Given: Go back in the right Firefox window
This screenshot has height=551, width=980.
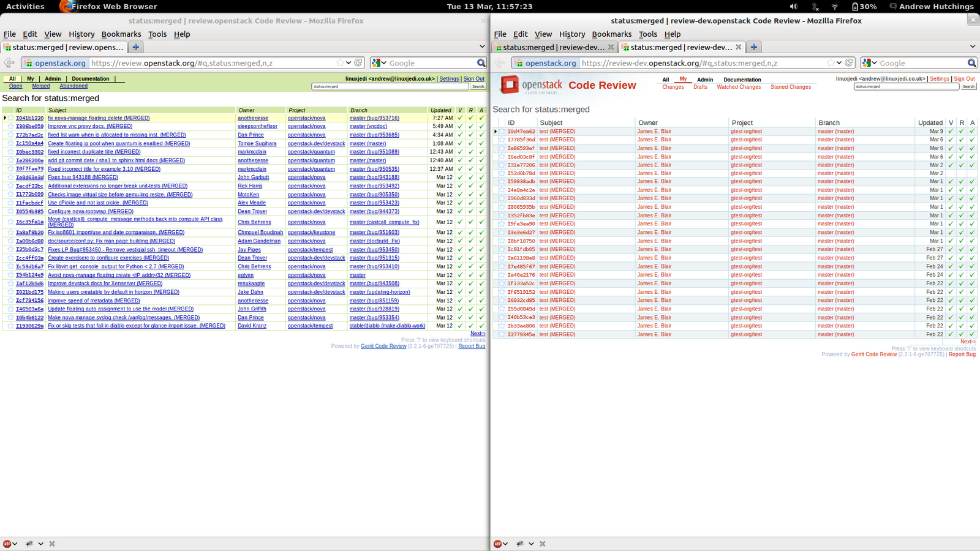Looking at the screenshot, I should tap(500, 62).
